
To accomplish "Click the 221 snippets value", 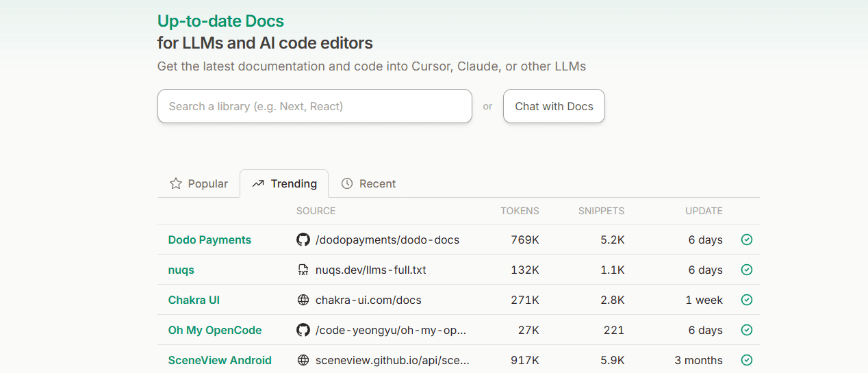I will (614, 330).
